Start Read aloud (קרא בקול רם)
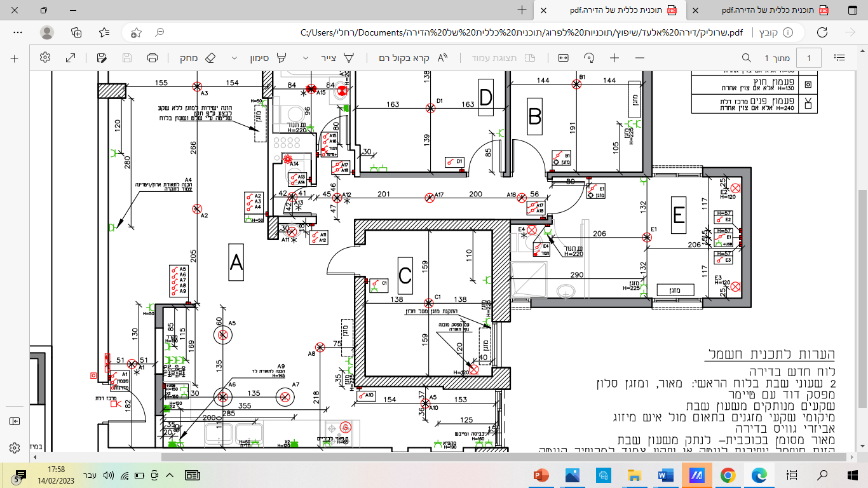The image size is (868, 488). [x=413, y=58]
